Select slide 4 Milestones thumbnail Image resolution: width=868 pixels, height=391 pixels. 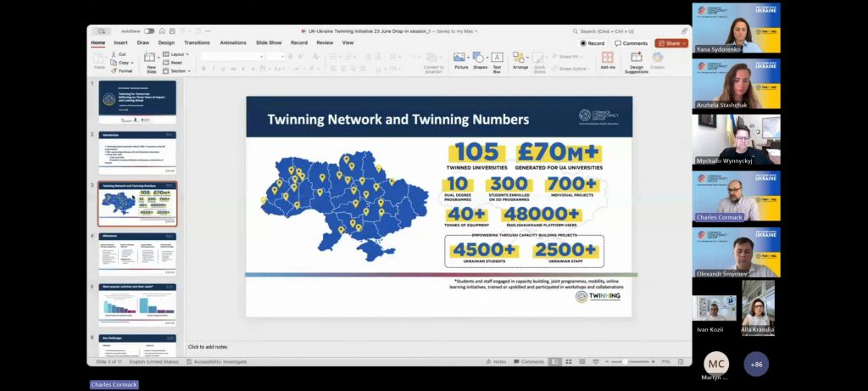point(137,254)
